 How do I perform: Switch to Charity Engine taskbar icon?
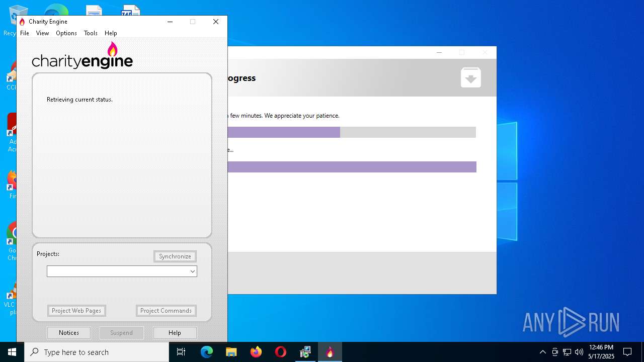330,352
